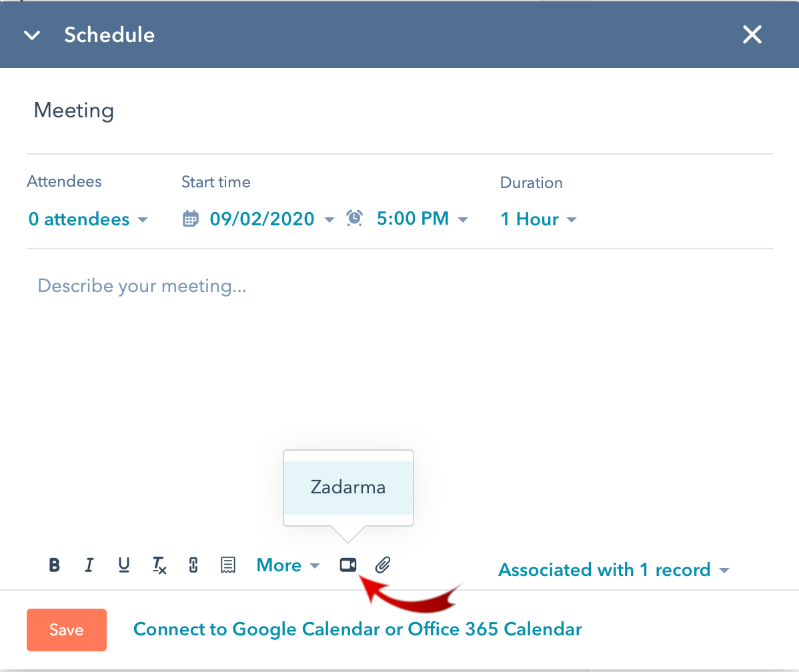This screenshot has width=799, height=672.
Task: Open Connect to Google Calendar link
Action: click(357, 629)
